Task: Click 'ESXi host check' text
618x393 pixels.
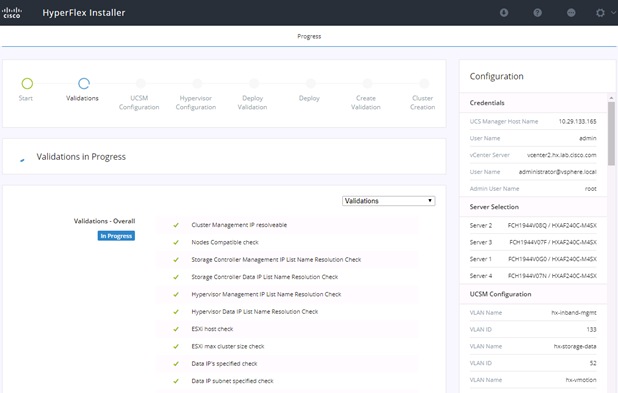Action: tap(212, 329)
